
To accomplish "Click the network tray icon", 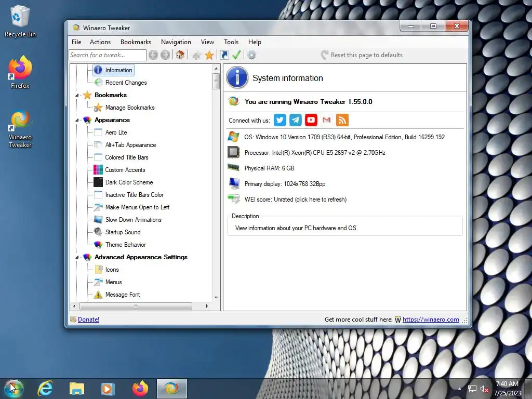I will click(x=472, y=389).
